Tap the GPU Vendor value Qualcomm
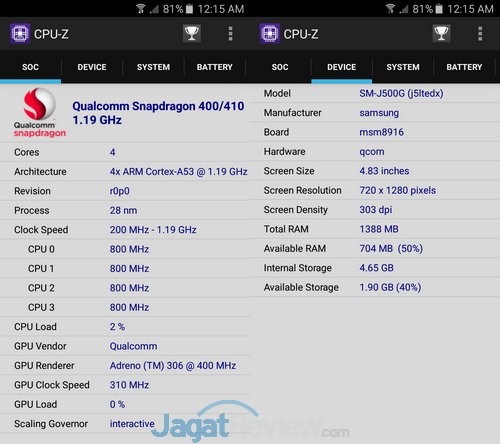The width and height of the screenshot is (500, 444). 133,346
